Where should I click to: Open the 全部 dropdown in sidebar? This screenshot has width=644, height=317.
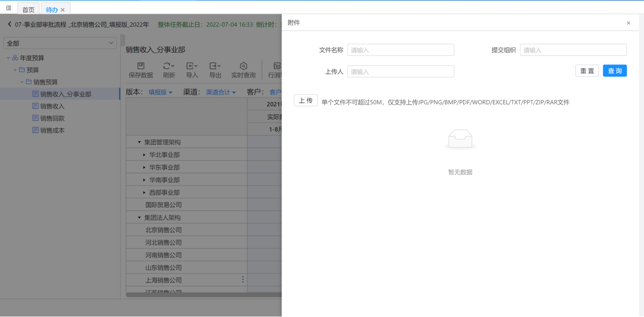60,43
